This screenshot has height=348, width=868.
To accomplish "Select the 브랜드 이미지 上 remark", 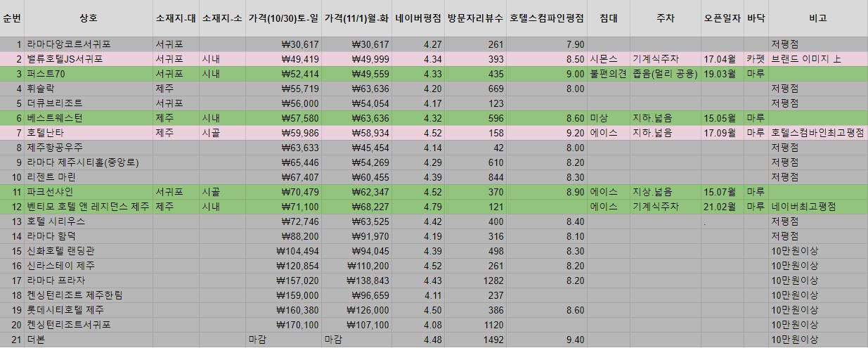I will click(818, 59).
